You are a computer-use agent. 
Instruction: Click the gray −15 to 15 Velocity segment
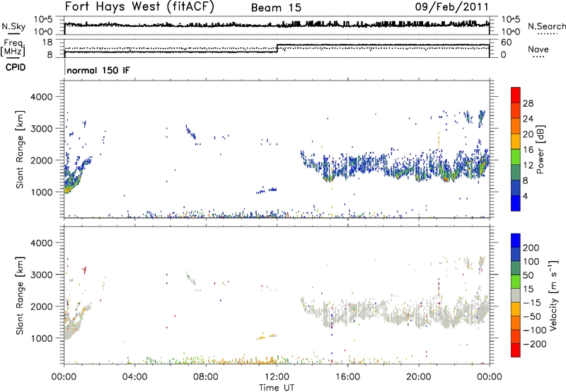(516, 295)
